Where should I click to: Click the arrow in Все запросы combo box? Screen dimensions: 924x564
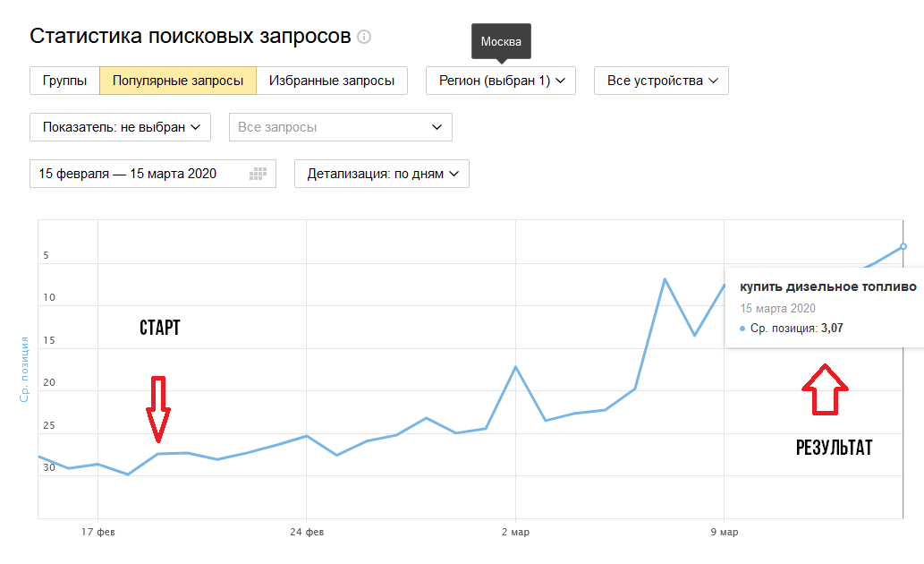click(x=437, y=127)
